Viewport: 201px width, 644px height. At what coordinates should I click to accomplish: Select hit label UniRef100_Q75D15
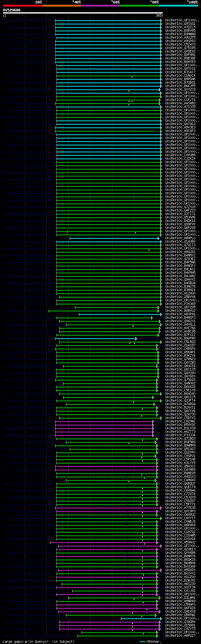coord(180,380)
